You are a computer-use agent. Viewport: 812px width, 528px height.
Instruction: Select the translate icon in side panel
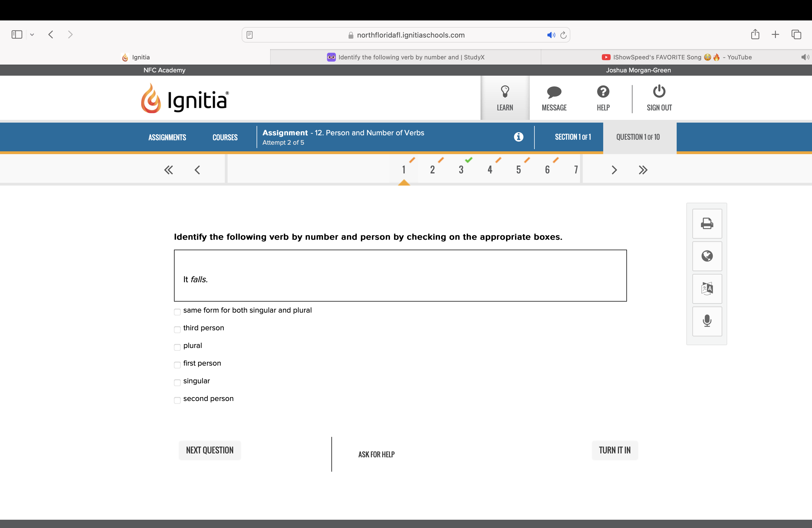pyautogui.click(x=707, y=289)
